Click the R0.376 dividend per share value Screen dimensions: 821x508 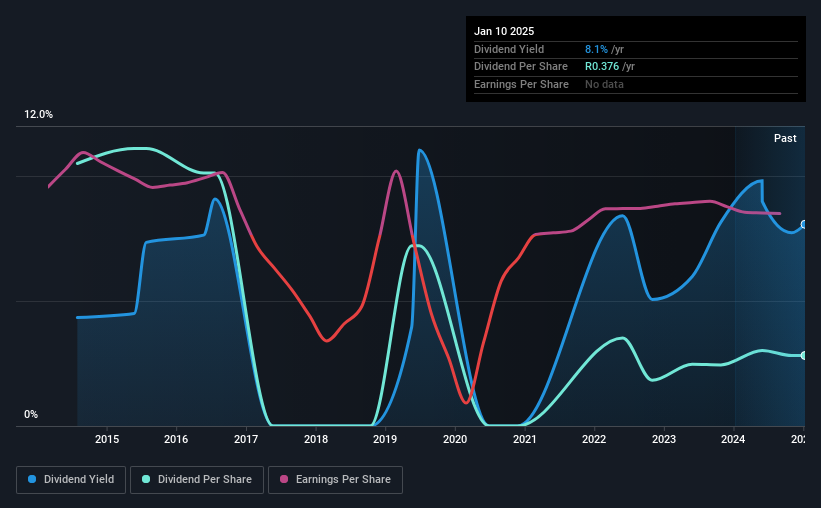[602, 67]
